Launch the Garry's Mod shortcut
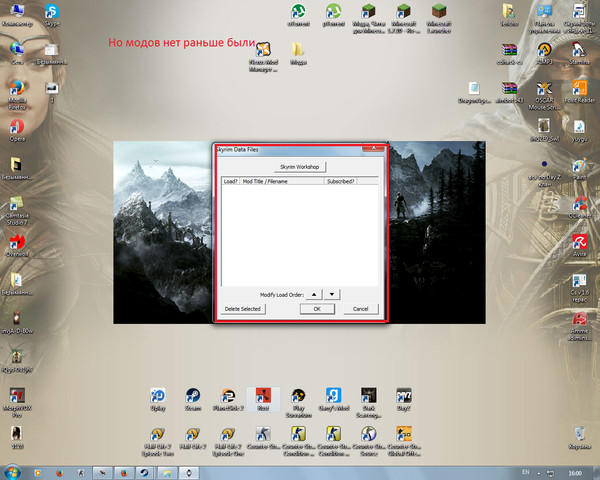 tap(333, 400)
